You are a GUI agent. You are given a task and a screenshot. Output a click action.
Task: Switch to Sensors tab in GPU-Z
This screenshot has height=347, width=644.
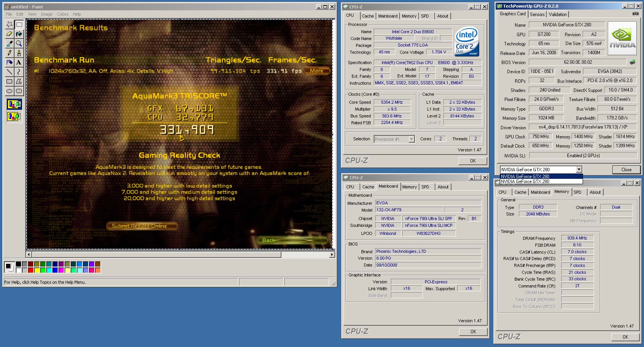click(x=537, y=14)
